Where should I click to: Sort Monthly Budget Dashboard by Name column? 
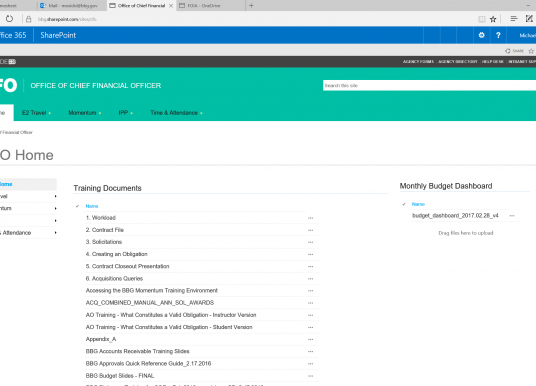pos(418,204)
